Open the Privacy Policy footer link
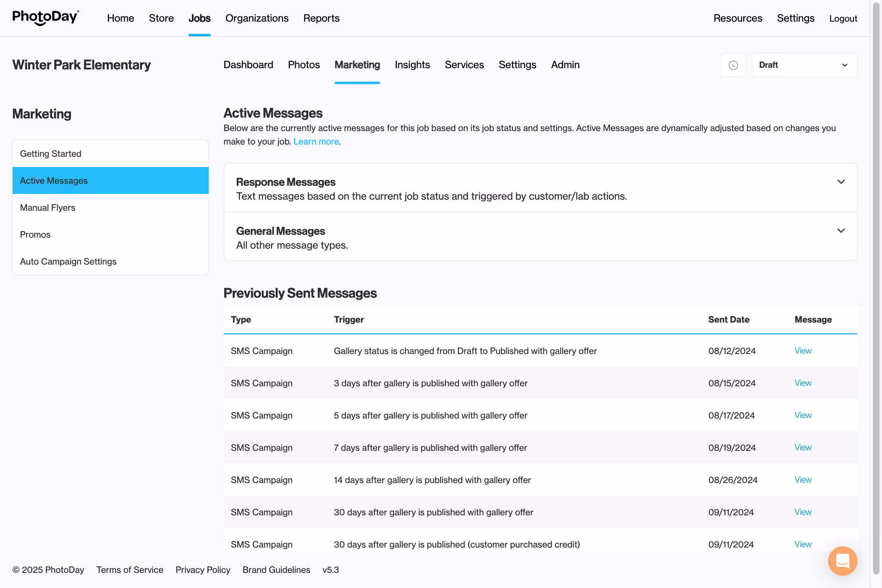This screenshot has height=588, width=882. point(203,570)
